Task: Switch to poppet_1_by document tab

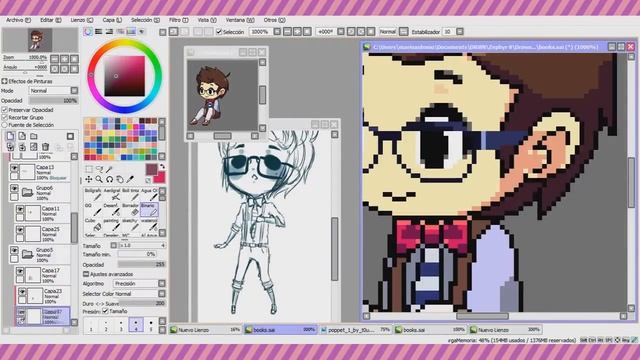Action: tap(356, 329)
